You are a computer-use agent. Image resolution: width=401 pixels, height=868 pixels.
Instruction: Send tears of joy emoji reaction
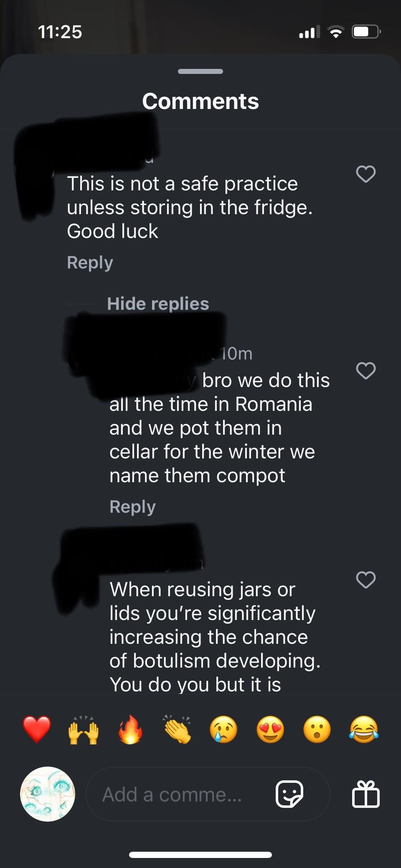coord(364,730)
